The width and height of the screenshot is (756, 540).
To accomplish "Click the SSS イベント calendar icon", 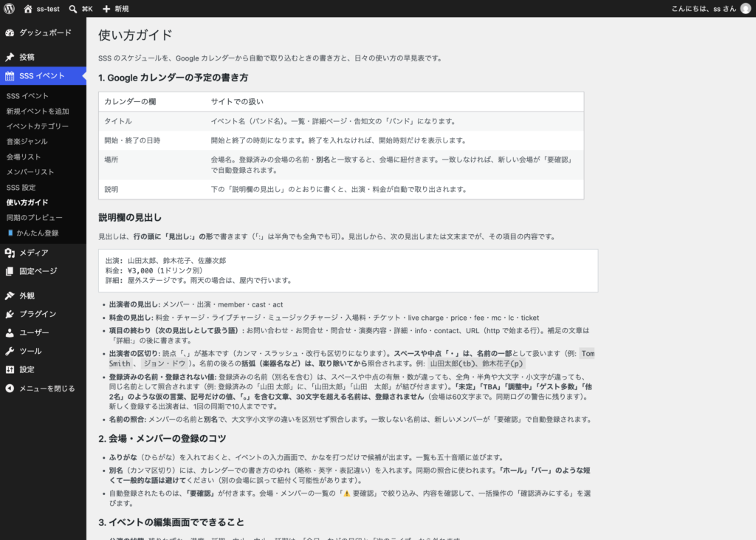I will (x=10, y=76).
